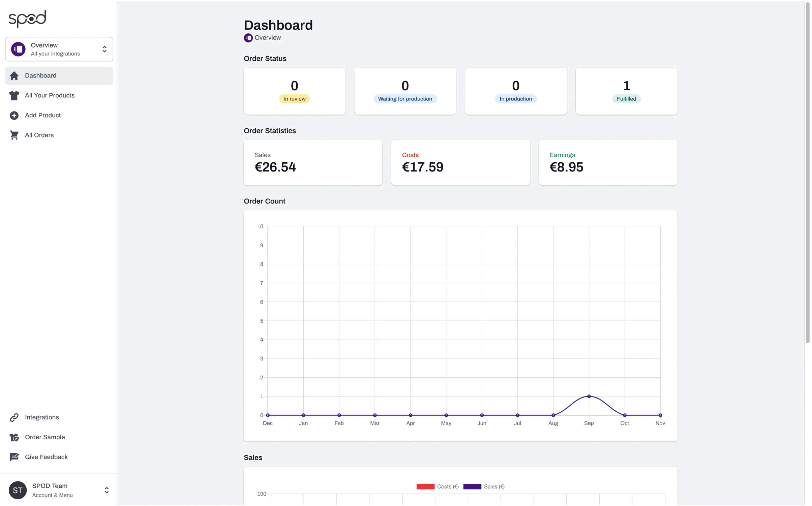812x506 pixels.
Task: Toggle Sales (€) legend purple swatch
Action: [x=472, y=487]
